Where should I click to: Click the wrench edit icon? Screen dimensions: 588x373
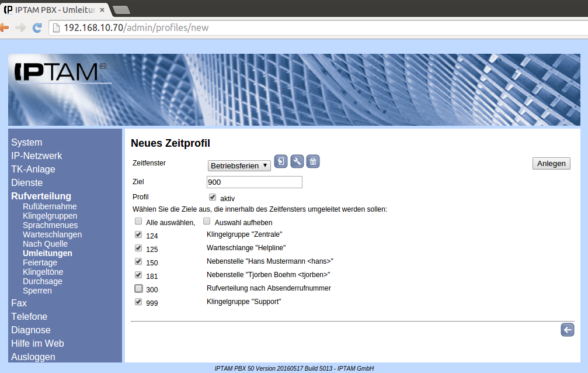[297, 162]
